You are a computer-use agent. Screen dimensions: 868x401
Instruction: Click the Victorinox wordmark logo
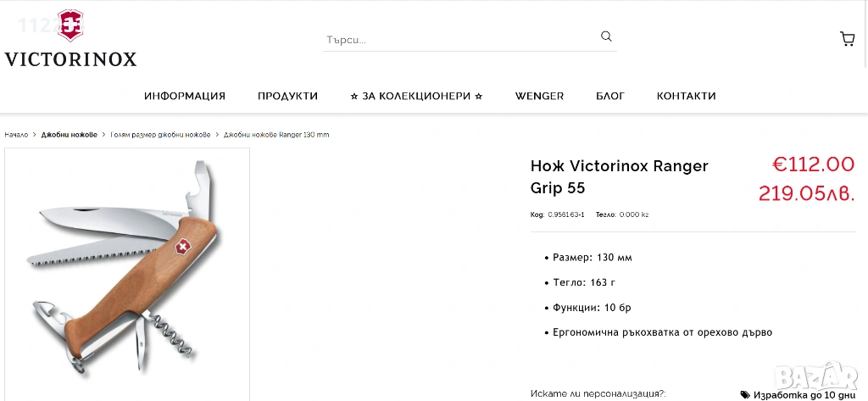click(70, 59)
